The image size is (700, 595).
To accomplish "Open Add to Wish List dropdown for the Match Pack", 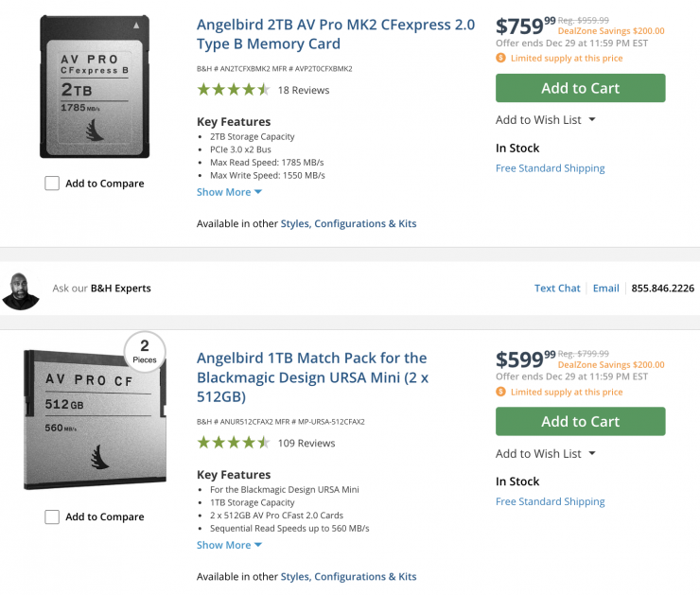I will click(546, 454).
